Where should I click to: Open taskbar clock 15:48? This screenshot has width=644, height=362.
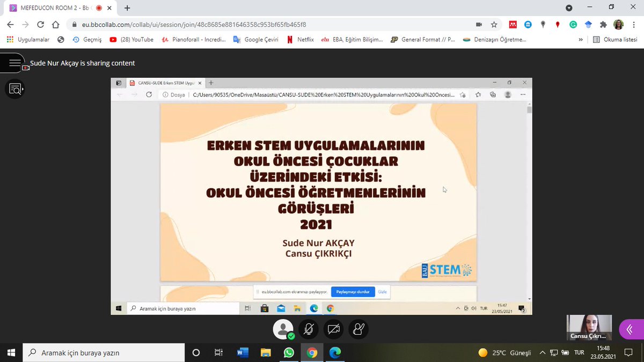point(604,352)
